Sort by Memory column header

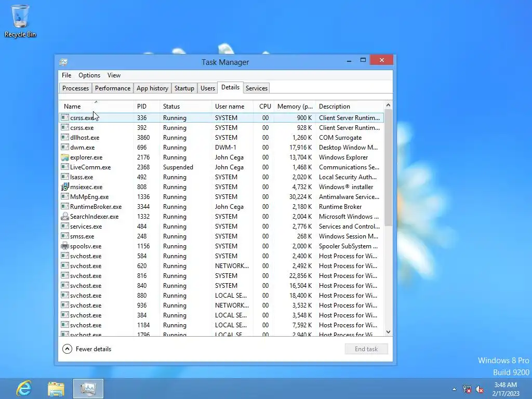point(295,106)
